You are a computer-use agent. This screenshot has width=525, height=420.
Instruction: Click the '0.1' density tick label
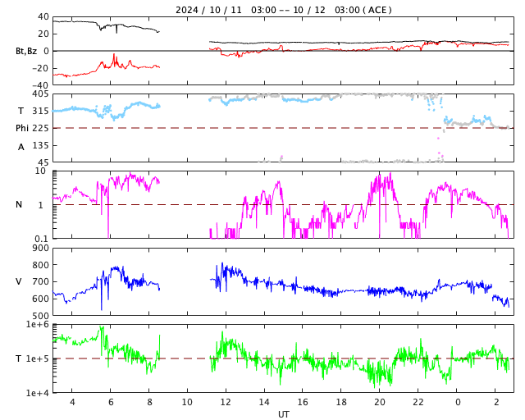tap(42, 239)
